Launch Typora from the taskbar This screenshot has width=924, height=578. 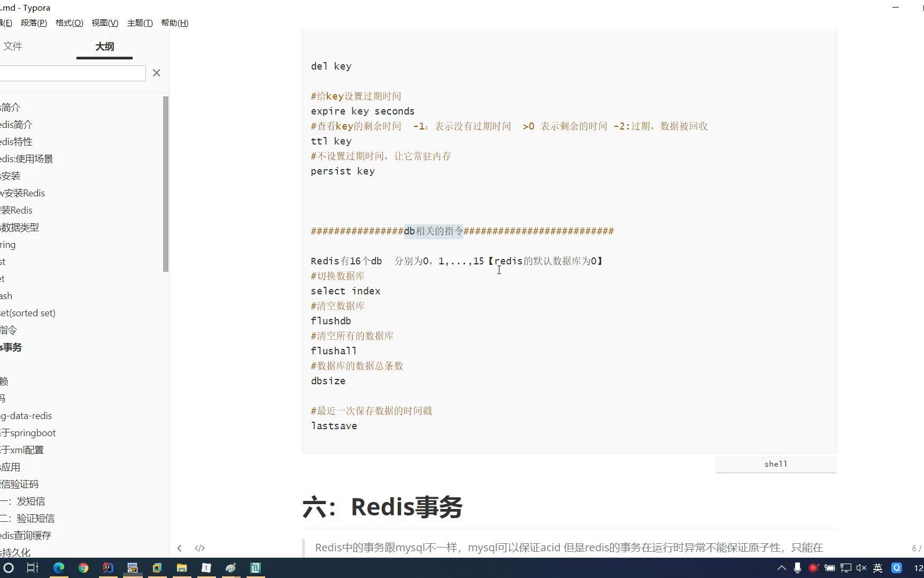click(206, 568)
